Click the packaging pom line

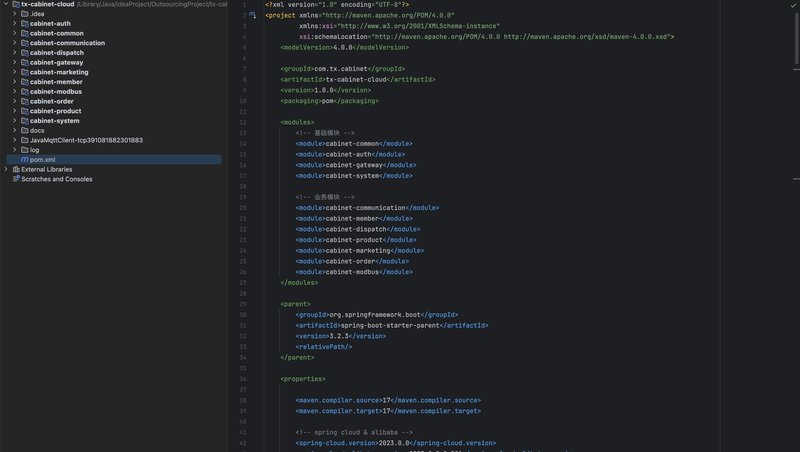pos(329,101)
